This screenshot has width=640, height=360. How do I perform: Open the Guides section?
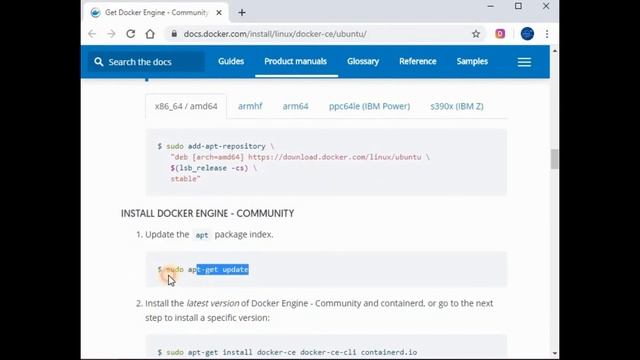pos(231,61)
